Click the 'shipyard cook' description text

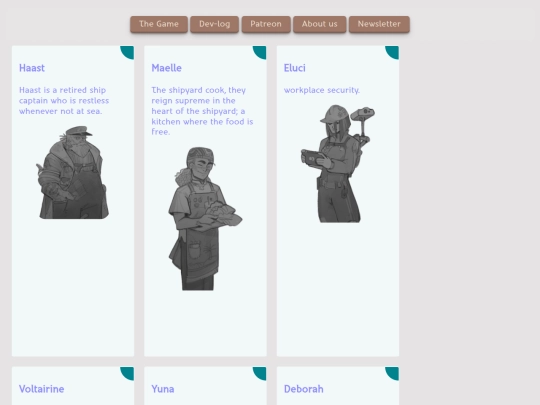point(202,111)
